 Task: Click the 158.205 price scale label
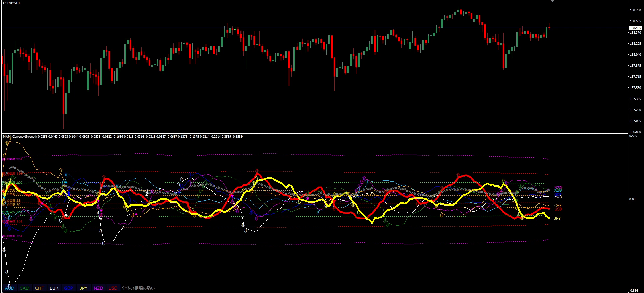[635, 44]
